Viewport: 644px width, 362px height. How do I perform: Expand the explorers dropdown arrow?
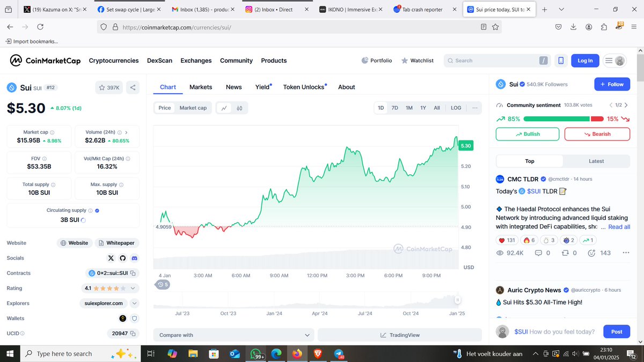[x=134, y=303]
